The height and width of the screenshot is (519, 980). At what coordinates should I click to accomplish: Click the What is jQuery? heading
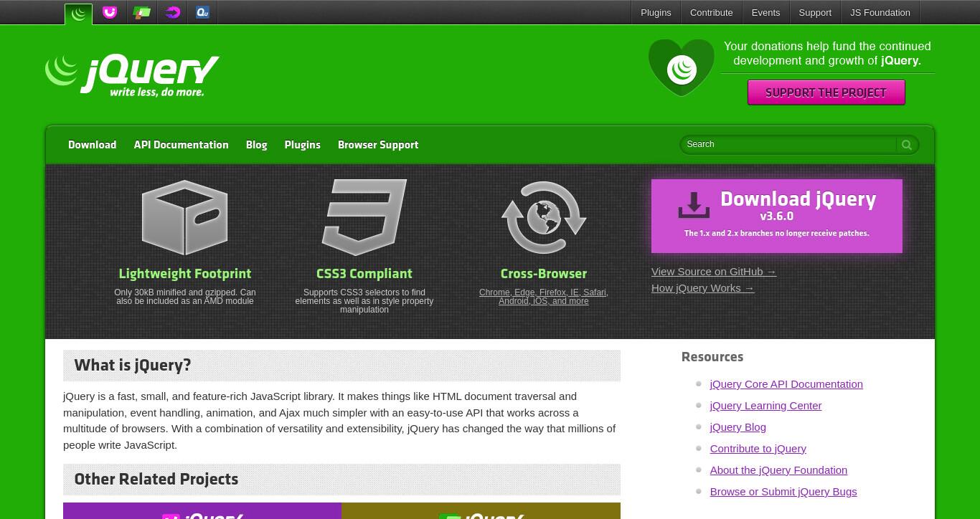pos(133,366)
